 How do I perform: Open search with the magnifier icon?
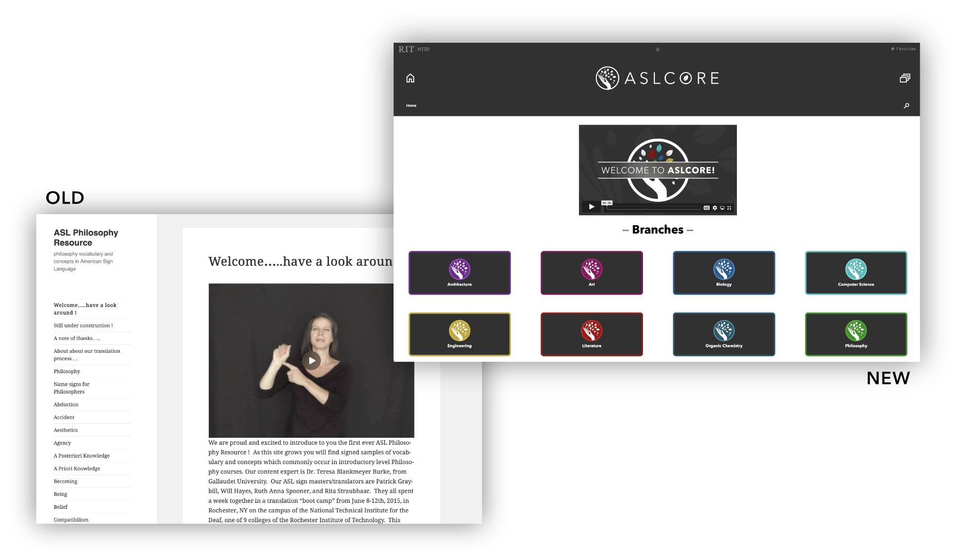click(x=906, y=105)
